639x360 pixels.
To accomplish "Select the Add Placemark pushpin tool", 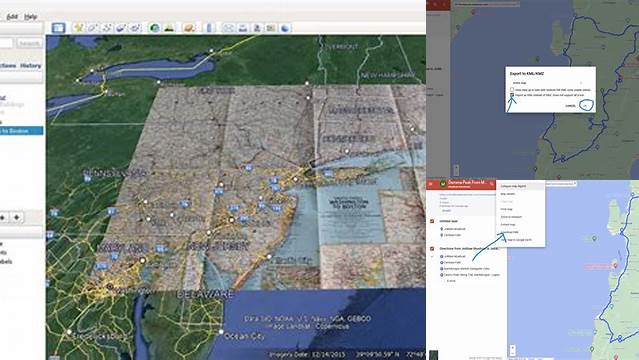I will click(78, 28).
